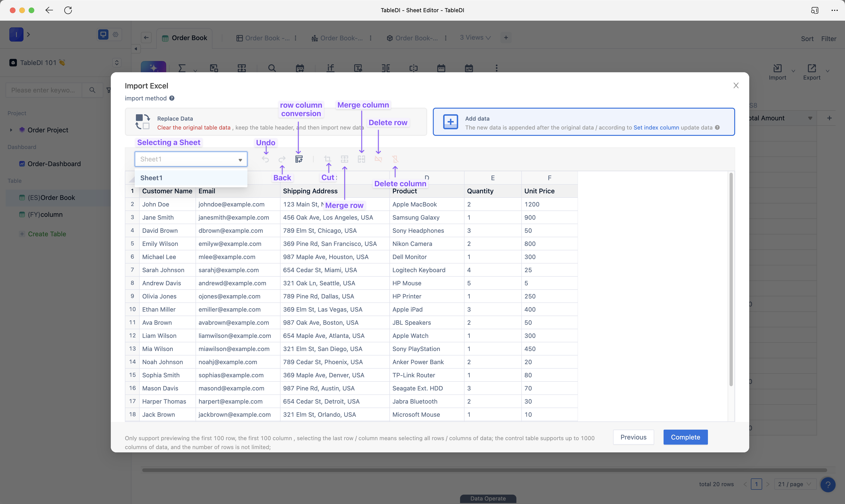Open the sheet selection dropdown
This screenshot has width=845, height=504.
click(191, 159)
